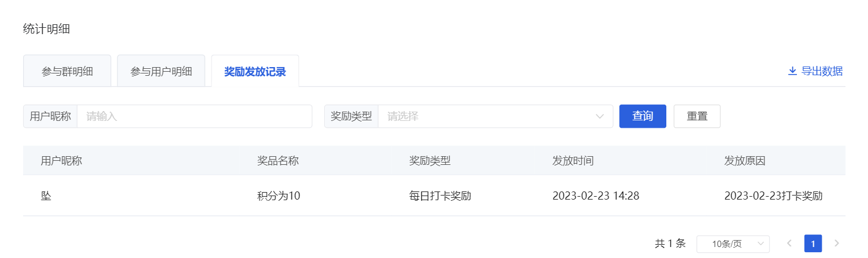Click the download icon beside 导出数据
Viewport: 868px width, 258px height.
[792, 71]
